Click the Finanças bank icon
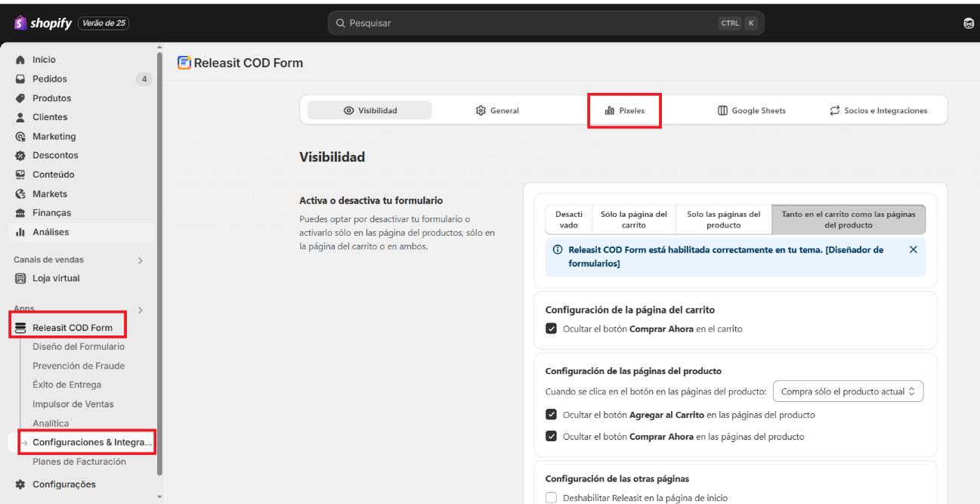Screen dimensions: 980x504 [20, 213]
